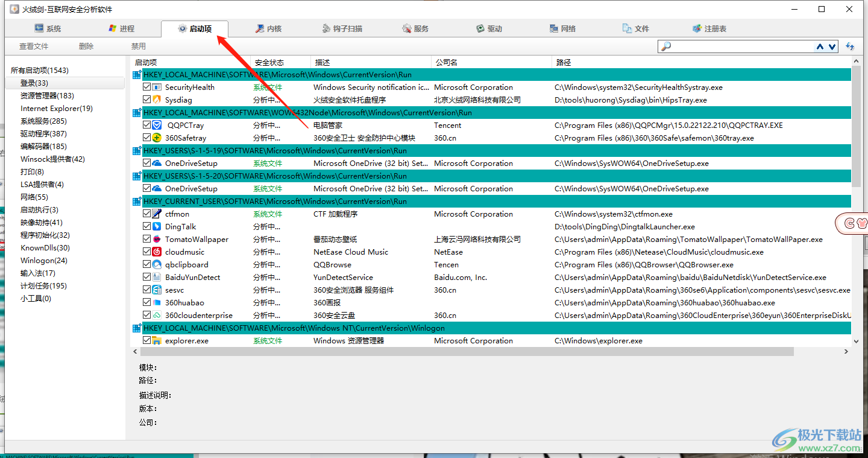Click the BaiduYunDetect icon
The width and height of the screenshot is (868, 458).
pyautogui.click(x=157, y=278)
